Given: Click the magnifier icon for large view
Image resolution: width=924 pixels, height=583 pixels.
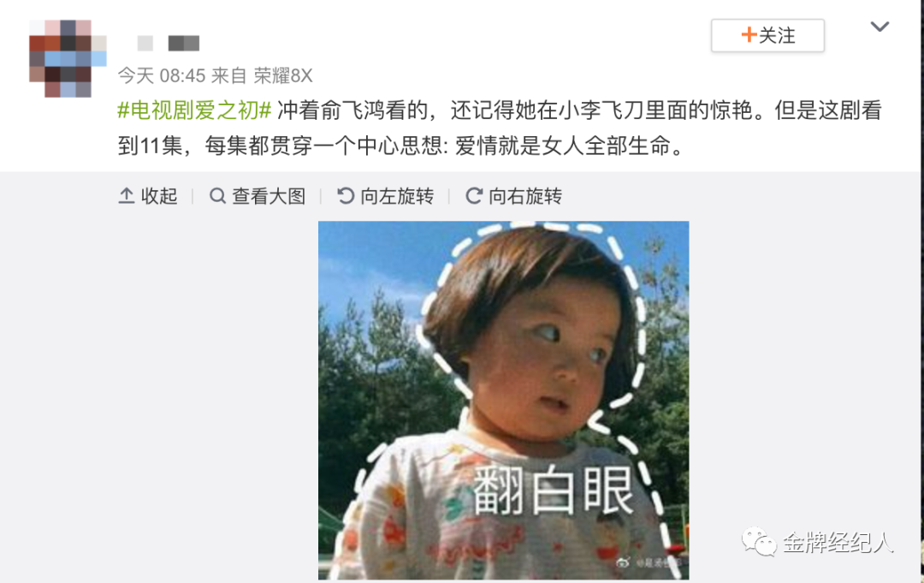Looking at the screenshot, I should 217,196.
